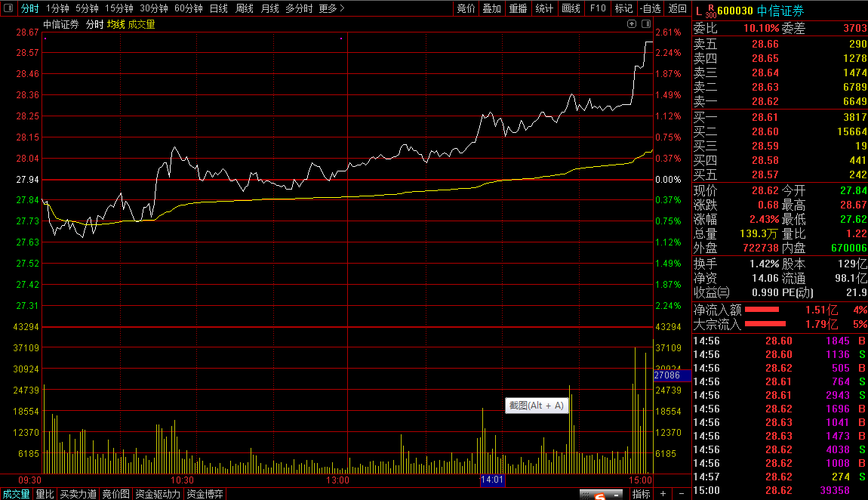Select the 买卖力道 bottom tab
868x500 pixels.
(x=78, y=494)
